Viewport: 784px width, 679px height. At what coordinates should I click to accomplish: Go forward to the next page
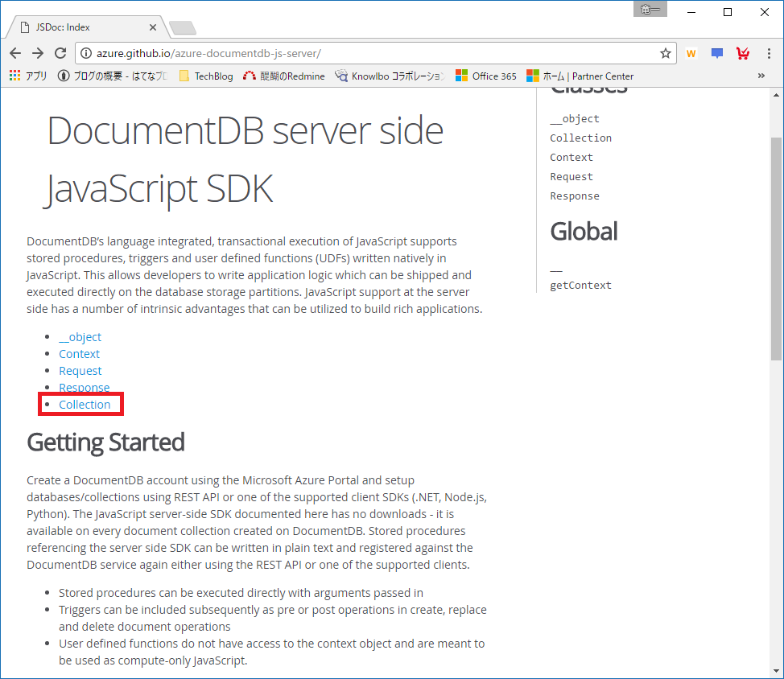point(38,53)
